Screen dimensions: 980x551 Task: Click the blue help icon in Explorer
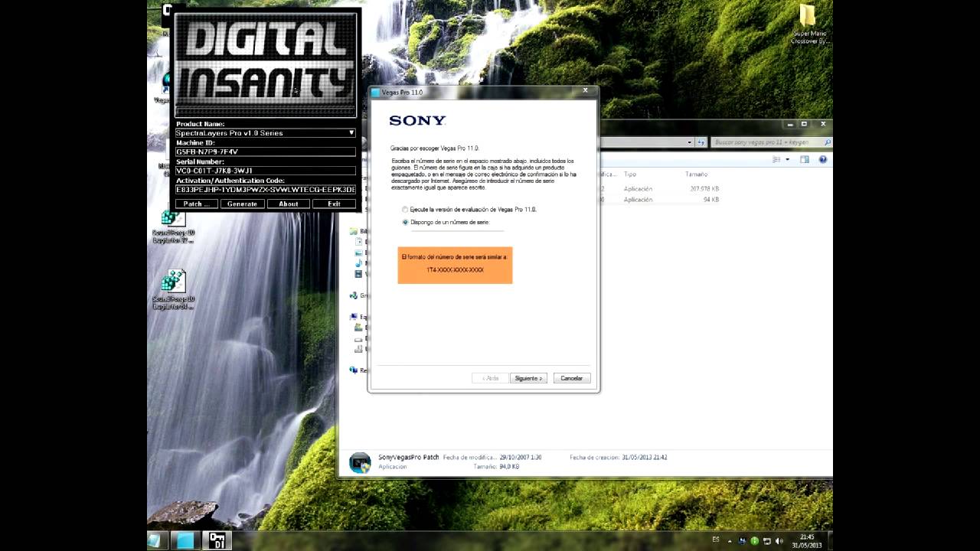(x=823, y=159)
